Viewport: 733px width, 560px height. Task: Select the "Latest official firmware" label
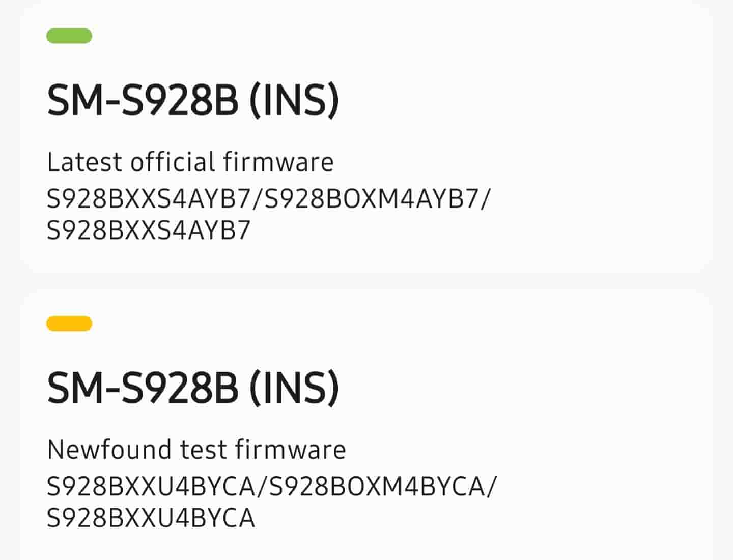(x=190, y=162)
